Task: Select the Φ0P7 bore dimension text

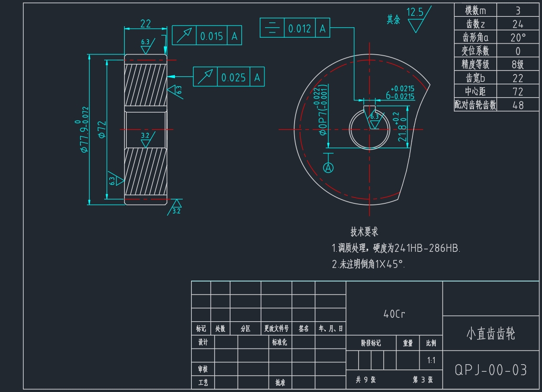Action: (x=322, y=111)
